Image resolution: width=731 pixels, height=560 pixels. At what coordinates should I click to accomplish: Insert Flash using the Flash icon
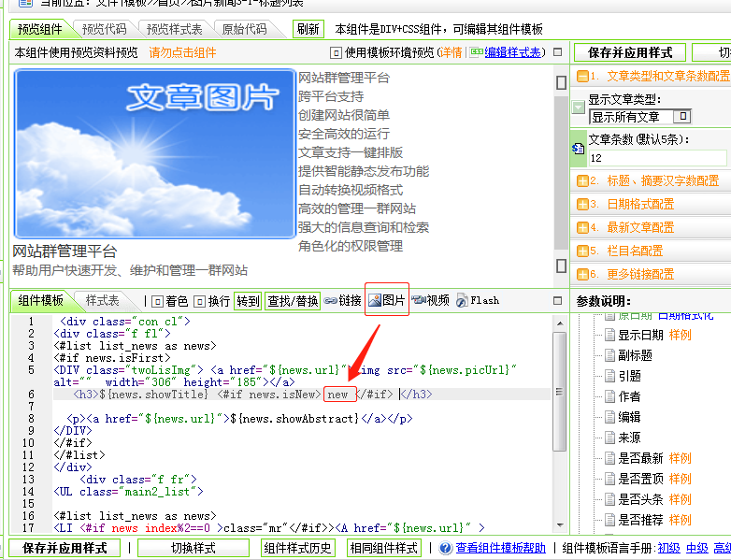478,300
